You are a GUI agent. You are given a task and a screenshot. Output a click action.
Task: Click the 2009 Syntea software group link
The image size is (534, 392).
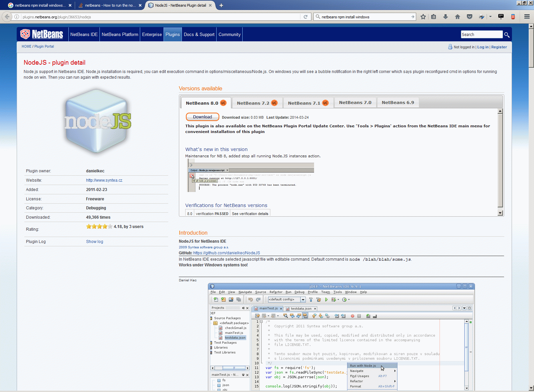(204, 247)
